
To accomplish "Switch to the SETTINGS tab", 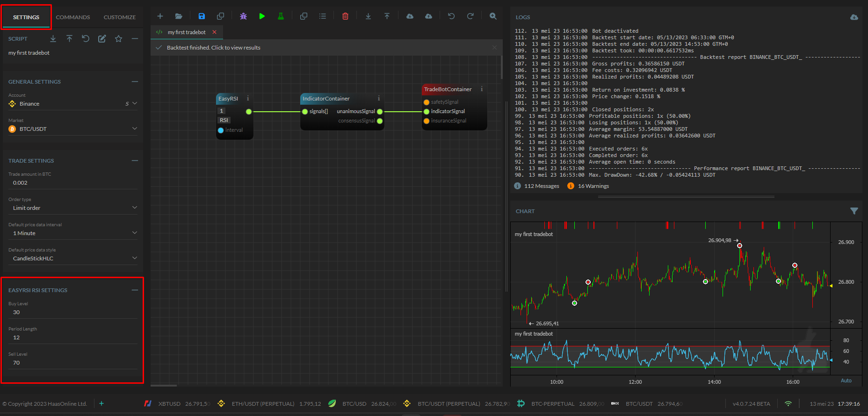I will (x=26, y=17).
